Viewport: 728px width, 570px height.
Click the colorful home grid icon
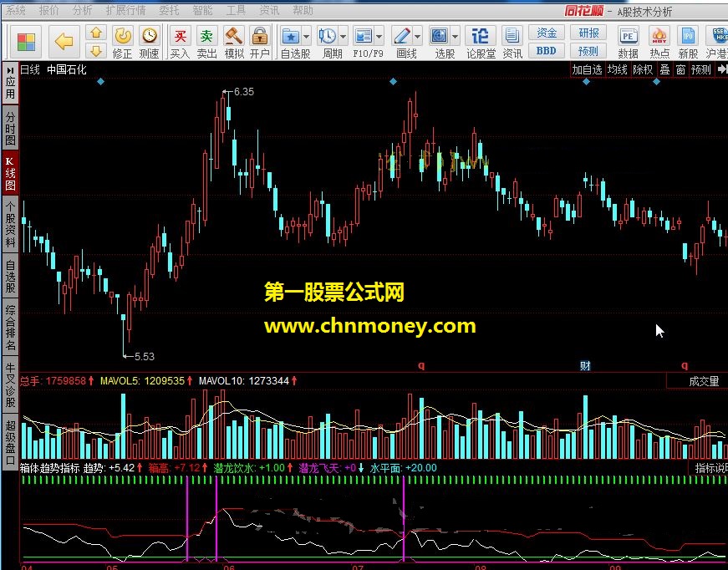coord(26,43)
